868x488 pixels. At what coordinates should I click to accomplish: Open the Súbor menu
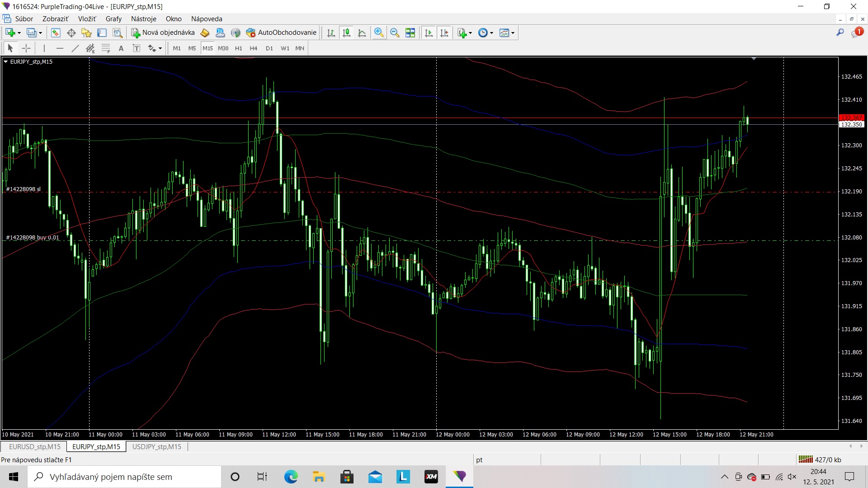[24, 19]
